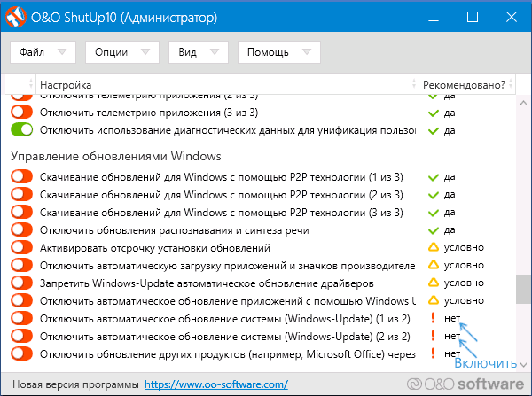Toggle the P2P updates (3 из 3) switch
The width and height of the screenshot is (532, 396).
pos(21,212)
